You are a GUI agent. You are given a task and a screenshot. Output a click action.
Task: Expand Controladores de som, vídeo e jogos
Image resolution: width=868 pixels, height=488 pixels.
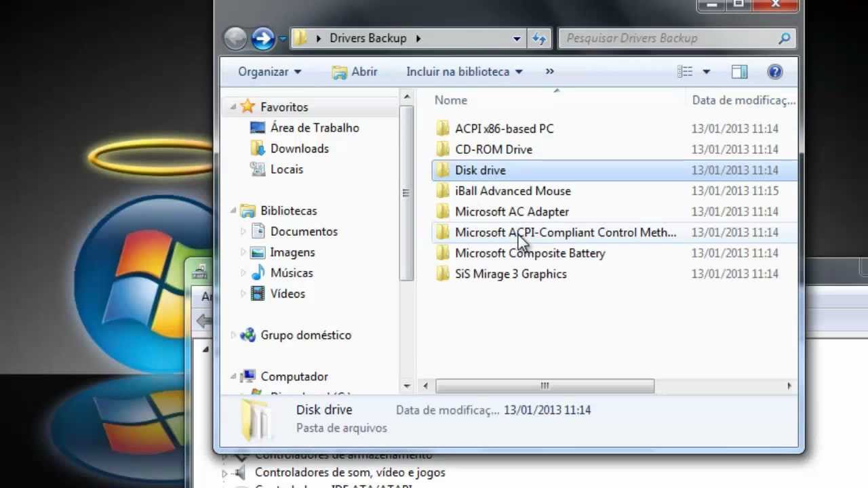pyautogui.click(x=224, y=473)
